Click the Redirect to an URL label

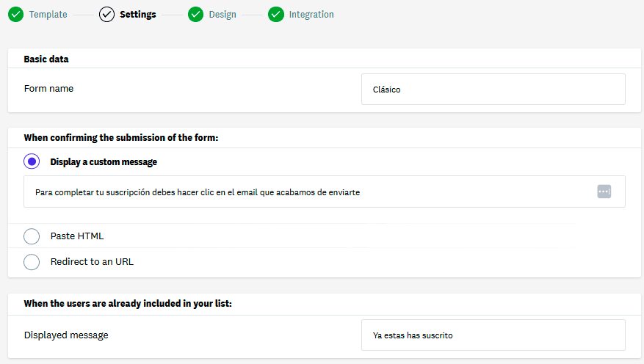(92, 261)
